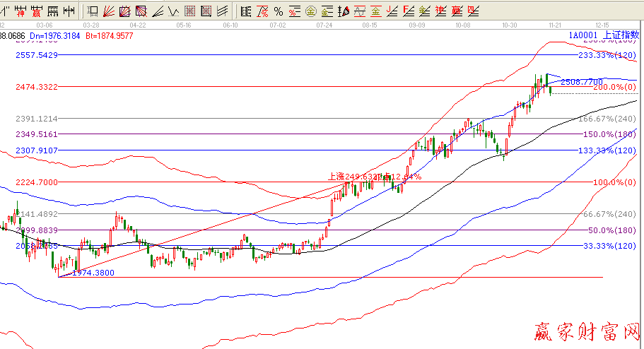Select the red F with lines icon
This screenshot has height=349, width=644.
coord(408,11)
